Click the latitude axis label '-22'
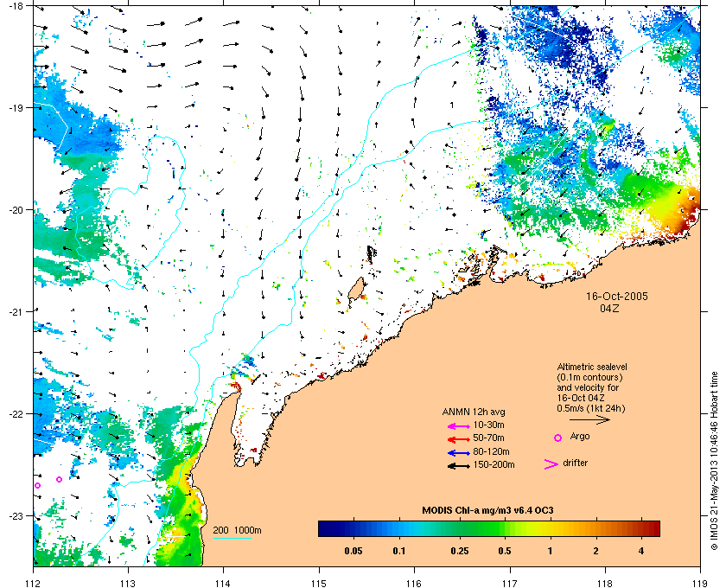726x588 pixels. [16, 413]
